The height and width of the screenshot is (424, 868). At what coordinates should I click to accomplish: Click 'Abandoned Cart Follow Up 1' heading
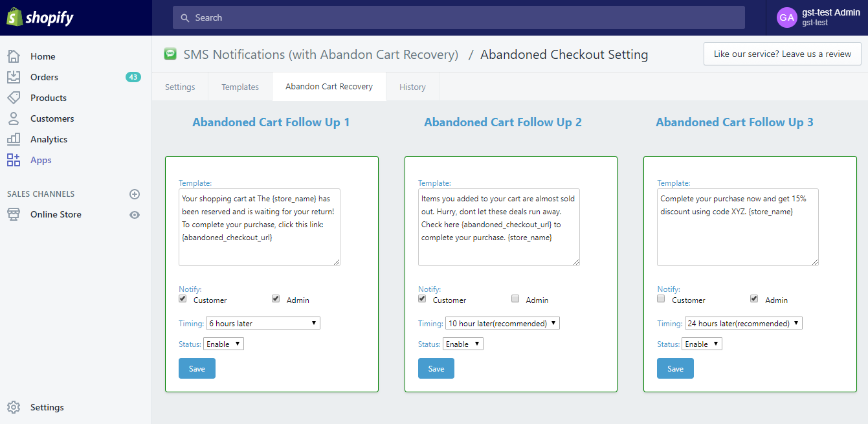271,122
